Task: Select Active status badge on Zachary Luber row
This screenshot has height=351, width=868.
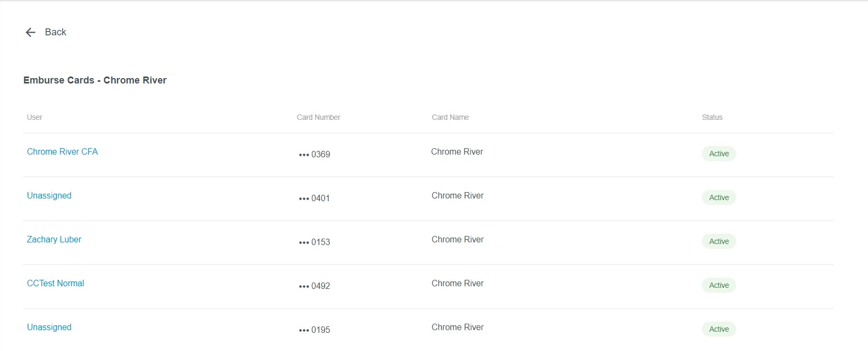Action: 719,242
